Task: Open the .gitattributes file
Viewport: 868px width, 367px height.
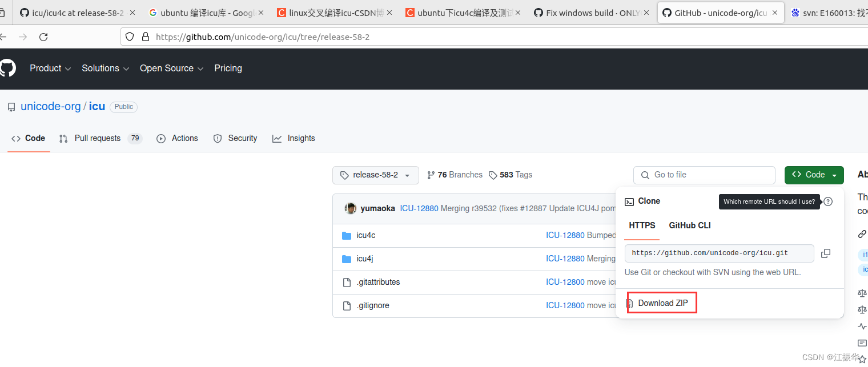Action: (x=378, y=283)
